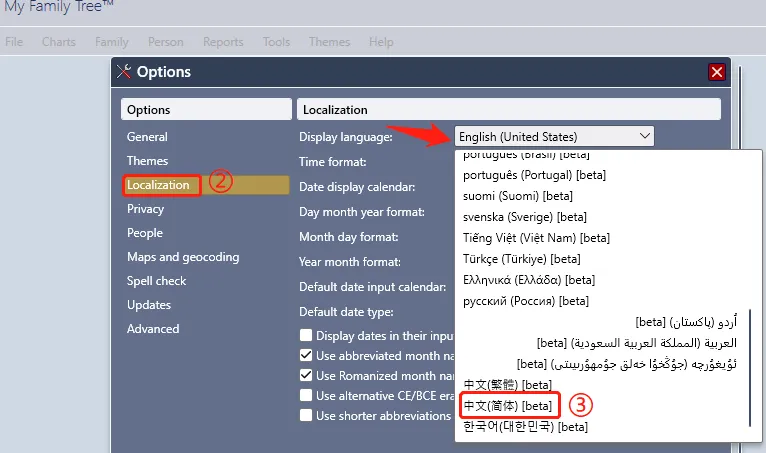Collapse the Display language dropdown arrow
Image resolution: width=766 pixels, height=453 pixels.
pyautogui.click(x=644, y=136)
